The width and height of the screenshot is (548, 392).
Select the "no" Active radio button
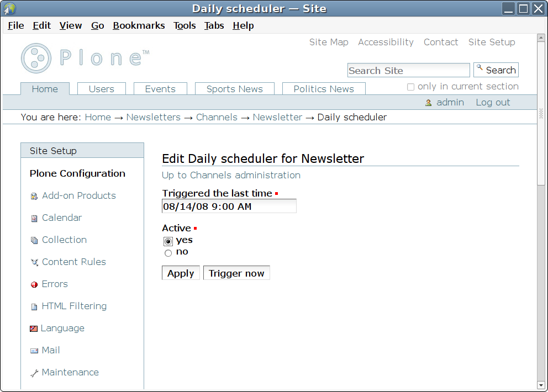point(168,253)
